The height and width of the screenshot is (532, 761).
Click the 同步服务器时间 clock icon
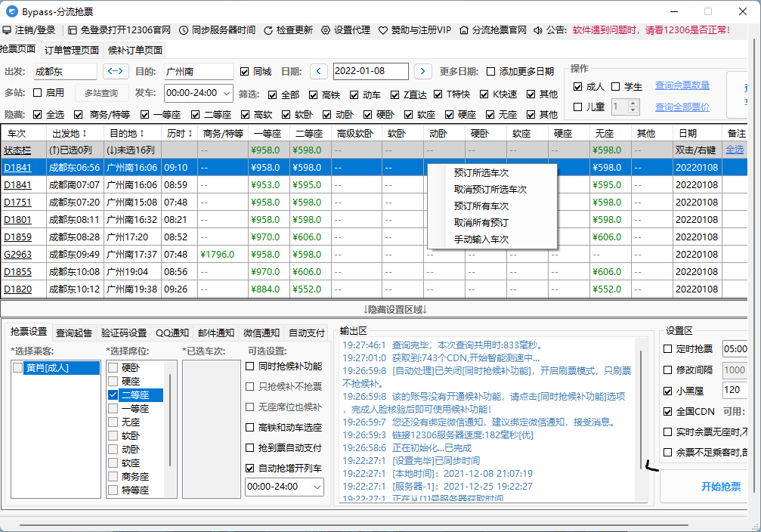[x=184, y=30]
